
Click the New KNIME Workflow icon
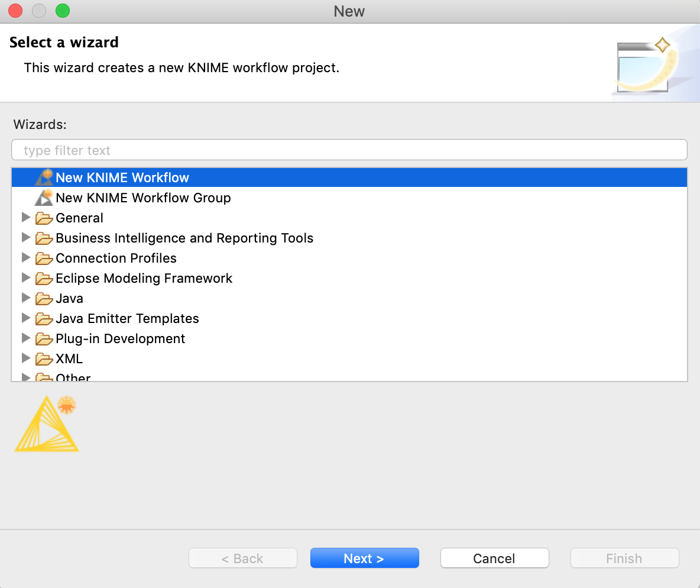click(x=44, y=177)
